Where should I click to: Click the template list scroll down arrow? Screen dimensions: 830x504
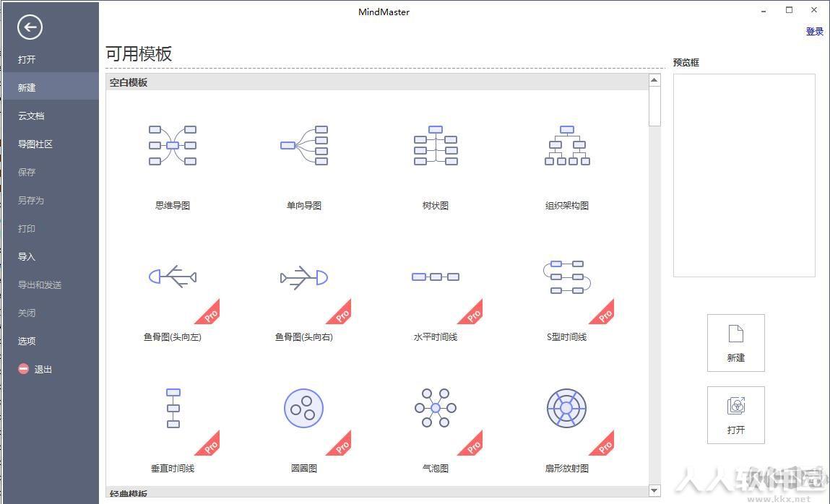coord(654,490)
